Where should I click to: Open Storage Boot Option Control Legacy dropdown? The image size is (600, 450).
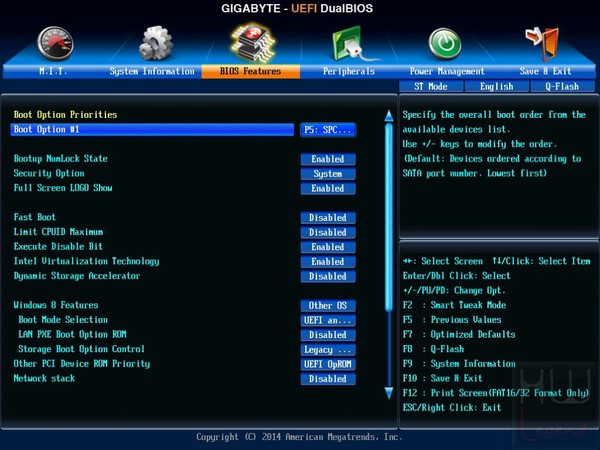pyautogui.click(x=328, y=350)
